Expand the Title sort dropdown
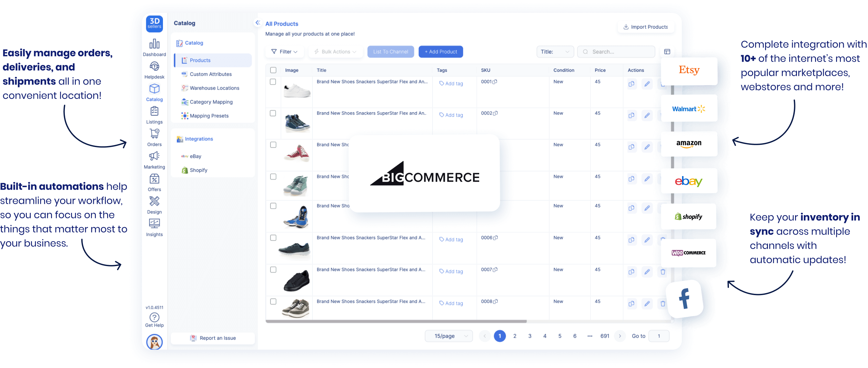868x368 pixels. click(555, 52)
